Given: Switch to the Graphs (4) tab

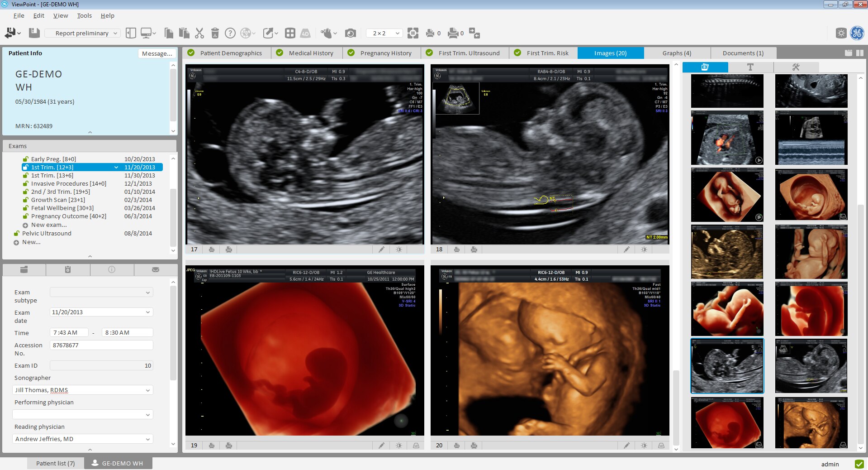Looking at the screenshot, I should click(x=676, y=53).
